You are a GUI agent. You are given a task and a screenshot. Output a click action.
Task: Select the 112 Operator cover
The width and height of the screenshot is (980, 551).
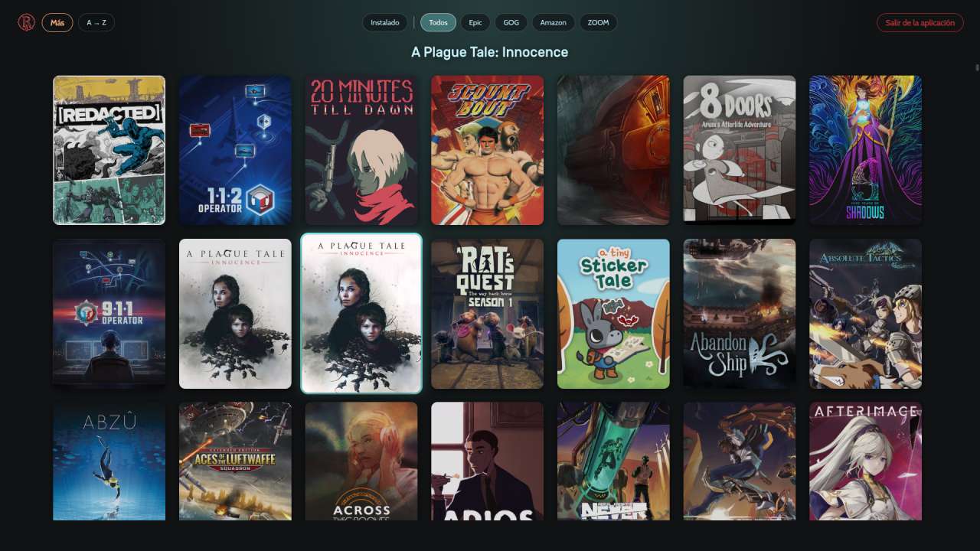pos(235,150)
